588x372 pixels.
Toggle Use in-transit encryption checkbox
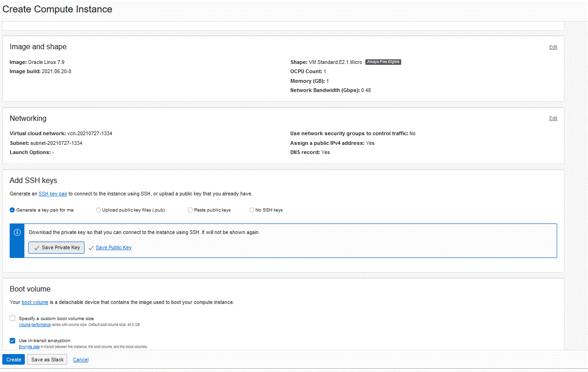click(12, 341)
